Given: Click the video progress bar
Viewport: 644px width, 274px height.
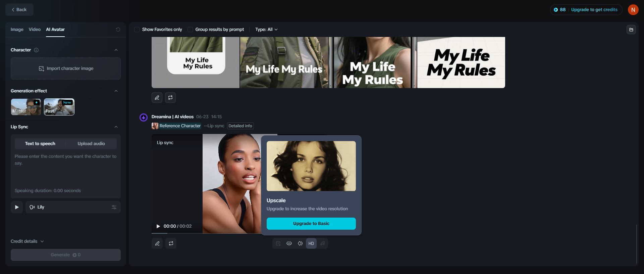Looking at the screenshot, I should [206, 233].
